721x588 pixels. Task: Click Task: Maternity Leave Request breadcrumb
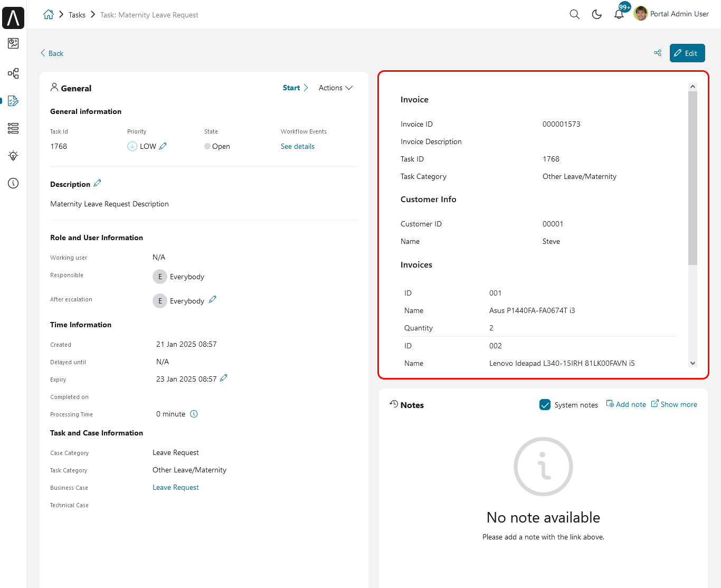coord(149,15)
